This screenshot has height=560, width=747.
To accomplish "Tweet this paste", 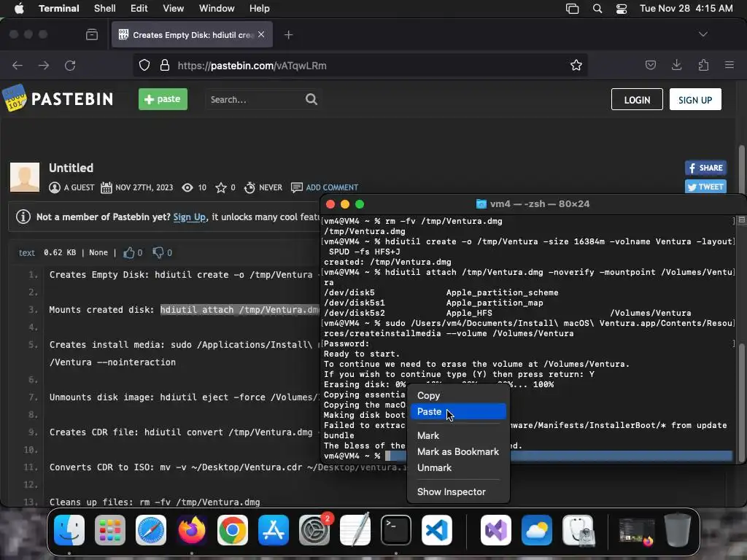I will [705, 187].
